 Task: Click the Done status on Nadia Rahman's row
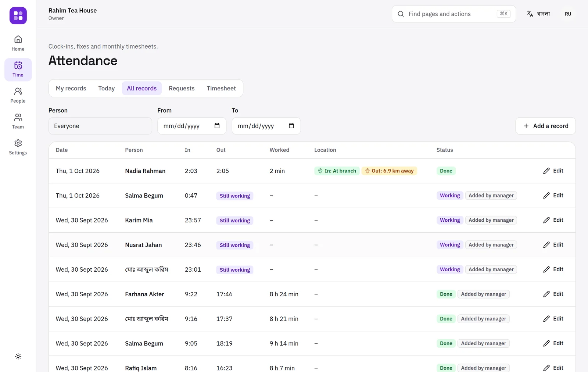coord(446,171)
